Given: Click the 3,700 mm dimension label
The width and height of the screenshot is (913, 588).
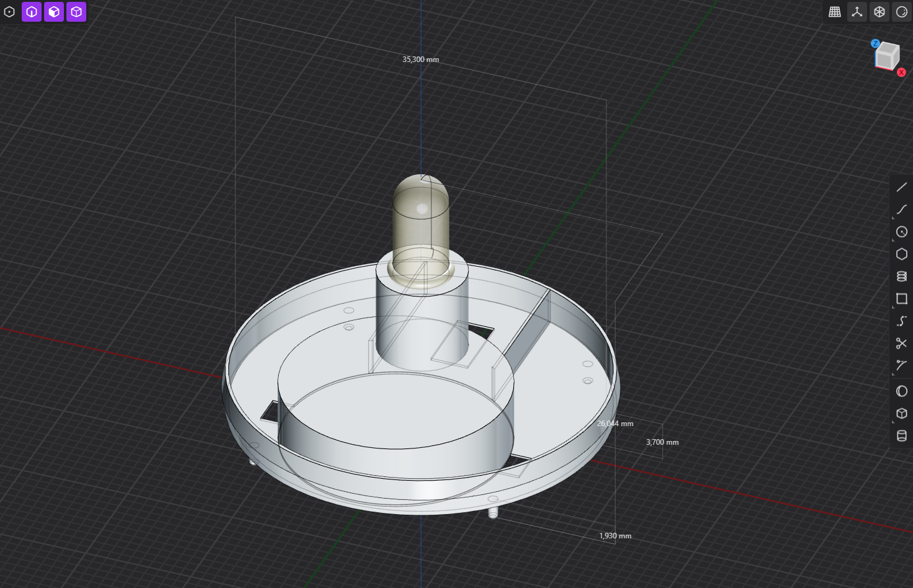Looking at the screenshot, I should click(662, 442).
